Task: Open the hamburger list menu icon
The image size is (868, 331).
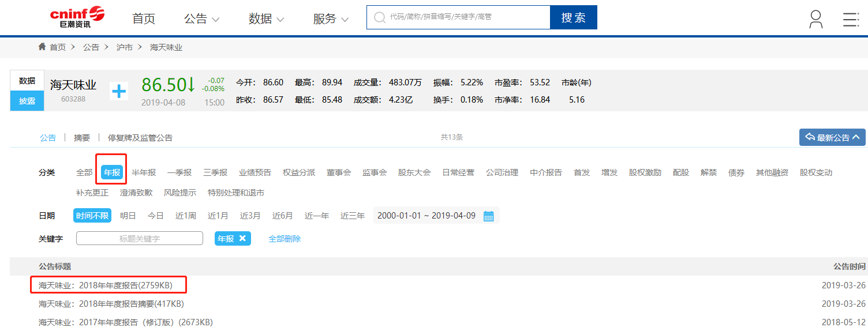Action: click(851, 18)
